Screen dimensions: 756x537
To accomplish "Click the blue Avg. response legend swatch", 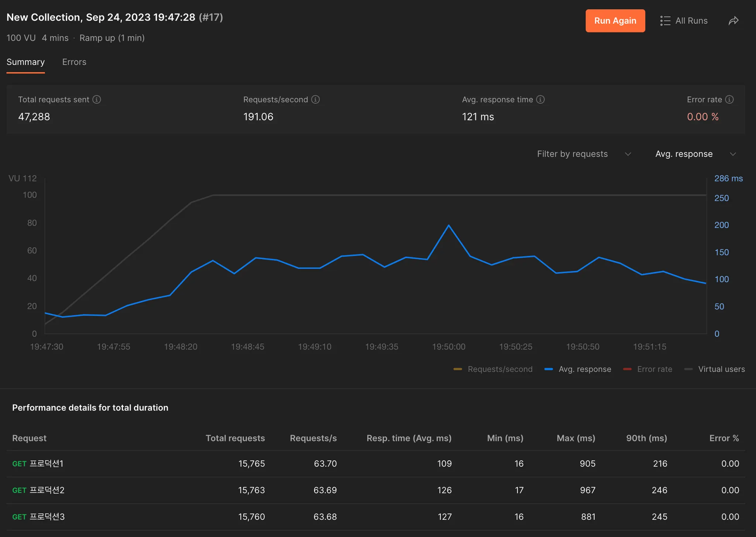I will tap(549, 369).
